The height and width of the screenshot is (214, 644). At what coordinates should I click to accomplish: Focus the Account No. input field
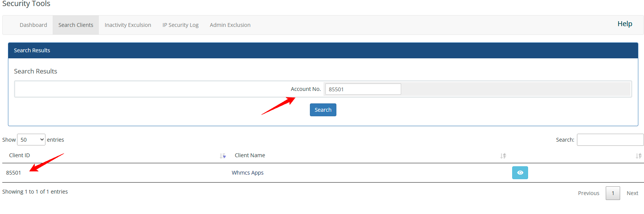(x=363, y=89)
